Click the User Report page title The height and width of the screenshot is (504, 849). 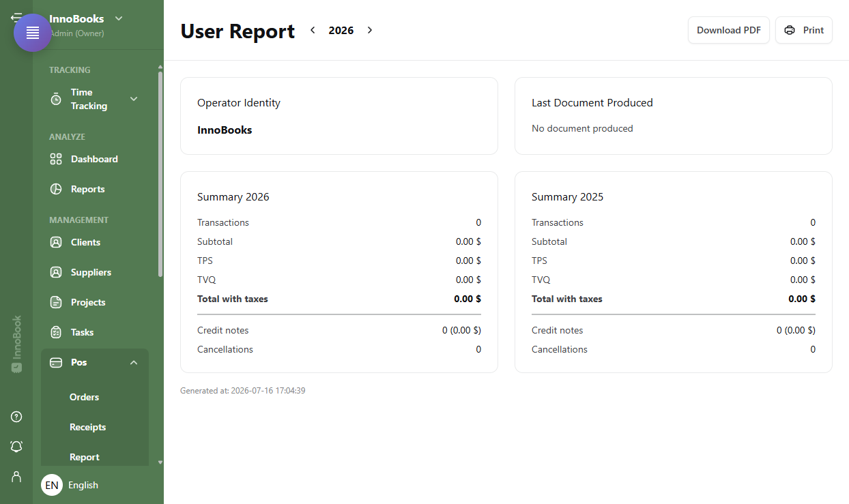click(x=238, y=31)
